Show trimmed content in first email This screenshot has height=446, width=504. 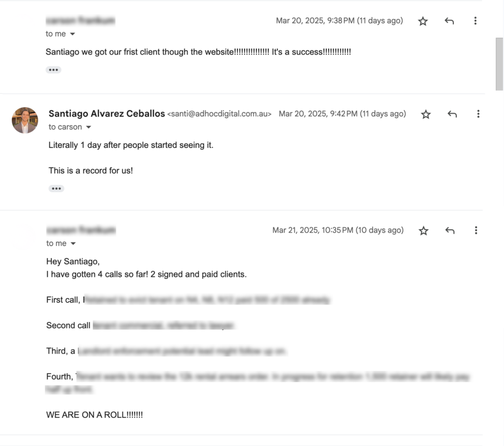click(x=53, y=70)
